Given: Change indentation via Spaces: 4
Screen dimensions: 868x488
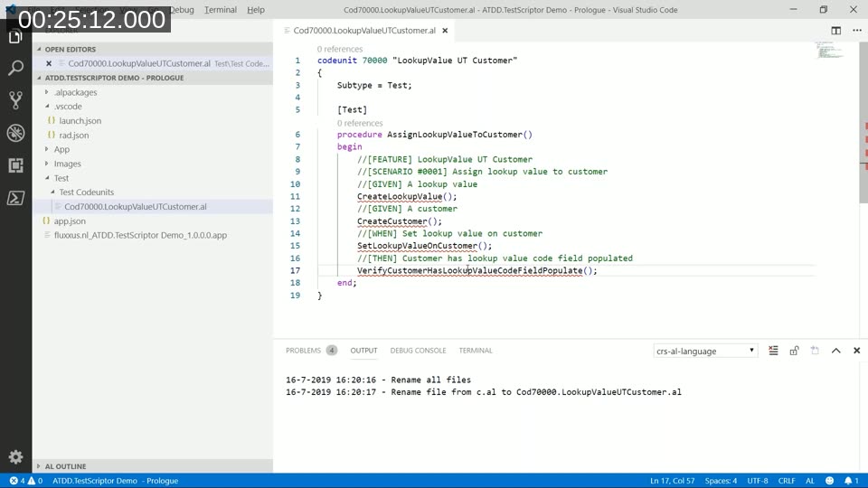Looking at the screenshot, I should (x=721, y=481).
